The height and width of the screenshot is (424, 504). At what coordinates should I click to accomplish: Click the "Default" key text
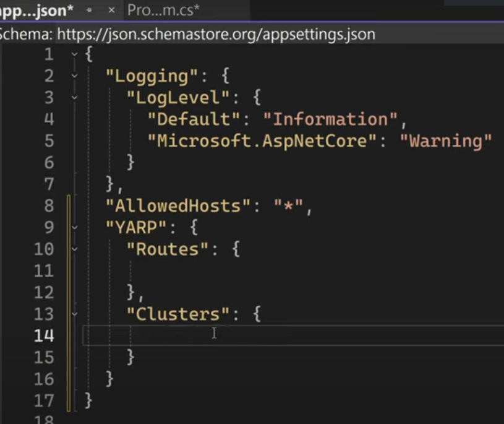(x=194, y=119)
